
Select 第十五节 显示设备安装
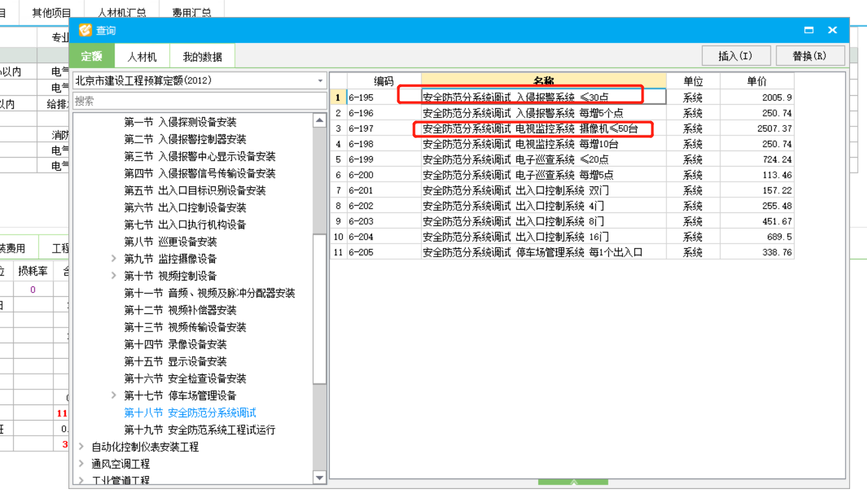tap(175, 361)
